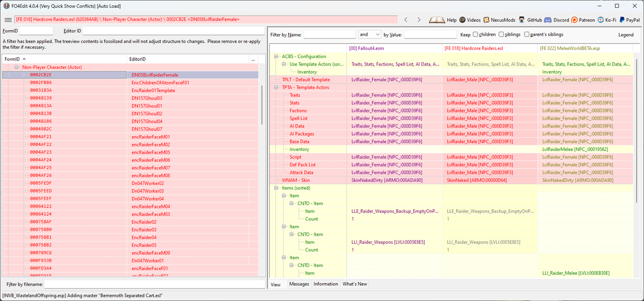Image resolution: width=644 pixels, height=301 pixels.
Task: Open the PayPal link
Action: (628, 19)
